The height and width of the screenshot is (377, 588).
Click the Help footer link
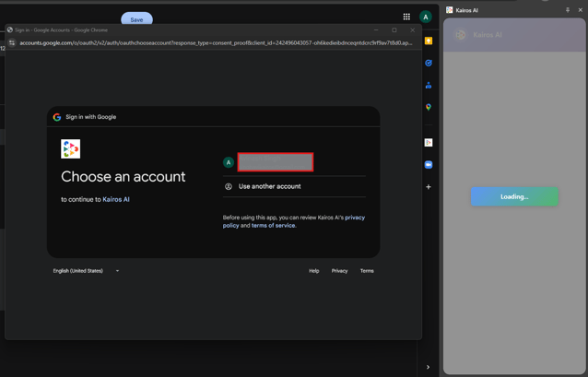pyautogui.click(x=314, y=271)
